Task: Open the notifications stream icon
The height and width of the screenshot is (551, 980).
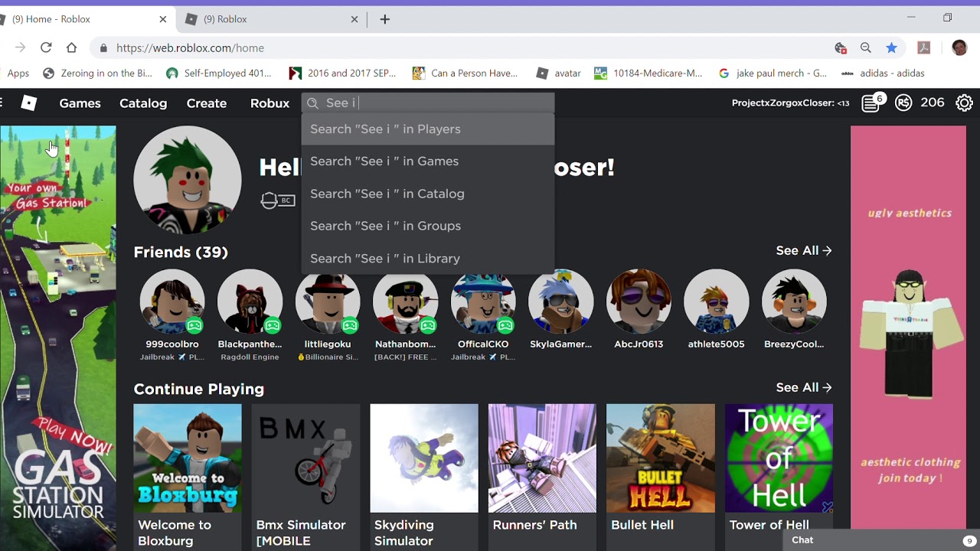Action: tap(871, 103)
